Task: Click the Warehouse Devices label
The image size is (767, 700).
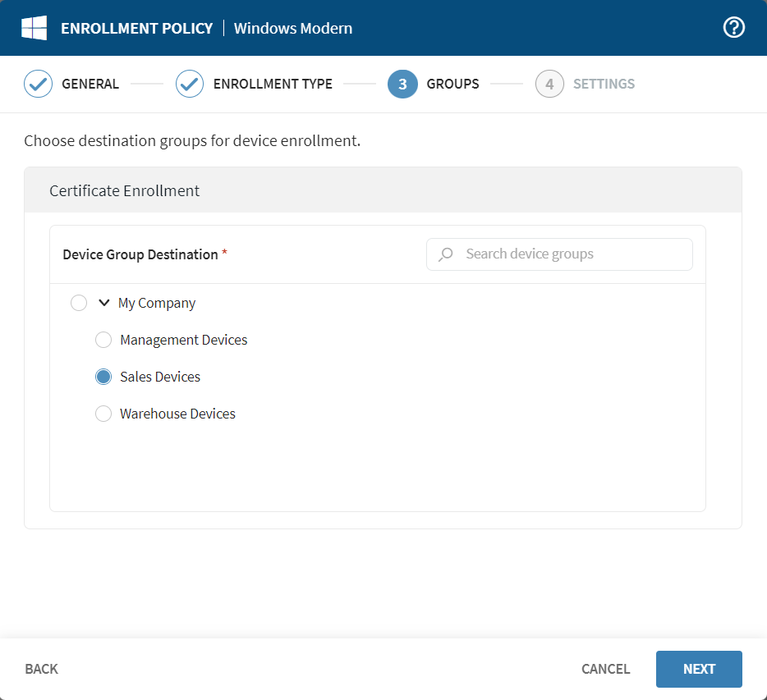Action: point(177,414)
